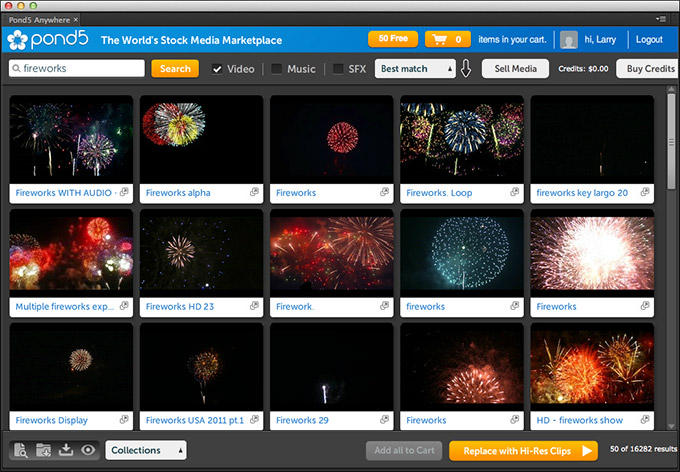680x472 pixels.
Task: Open the window options menu at top right
Action: tap(661, 19)
